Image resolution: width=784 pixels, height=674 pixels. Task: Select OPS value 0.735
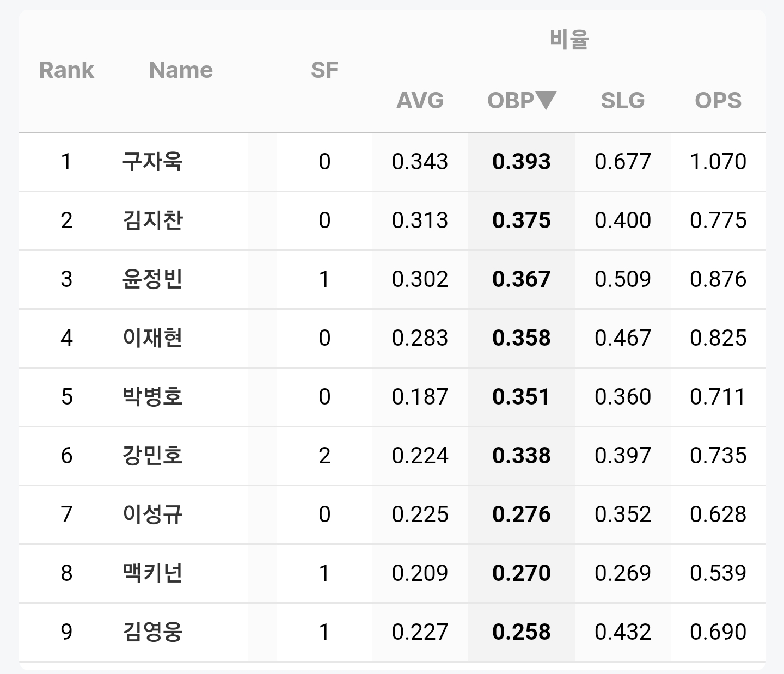click(x=718, y=456)
